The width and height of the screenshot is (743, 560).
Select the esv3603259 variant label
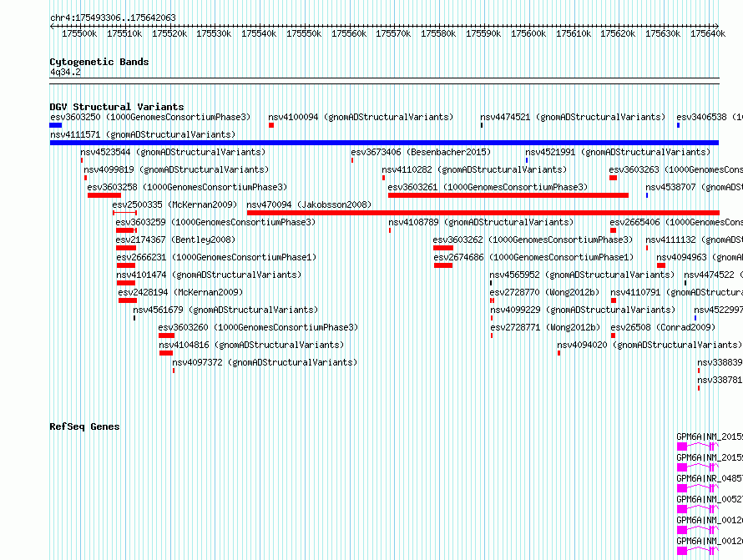coord(215,222)
